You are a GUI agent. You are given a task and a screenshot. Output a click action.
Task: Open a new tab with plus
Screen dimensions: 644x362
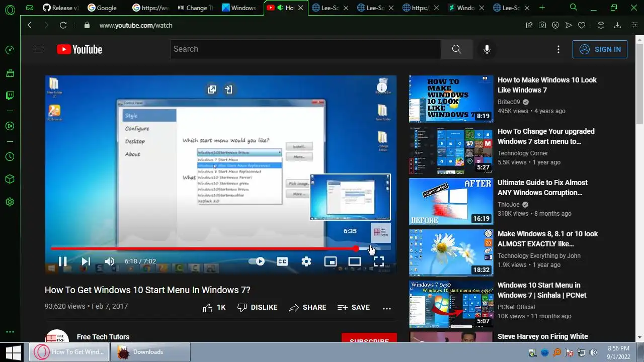coord(542,8)
